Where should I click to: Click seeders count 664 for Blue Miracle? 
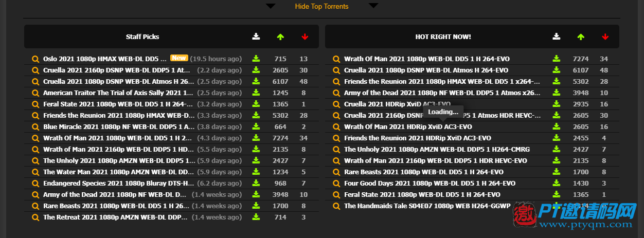click(x=280, y=126)
